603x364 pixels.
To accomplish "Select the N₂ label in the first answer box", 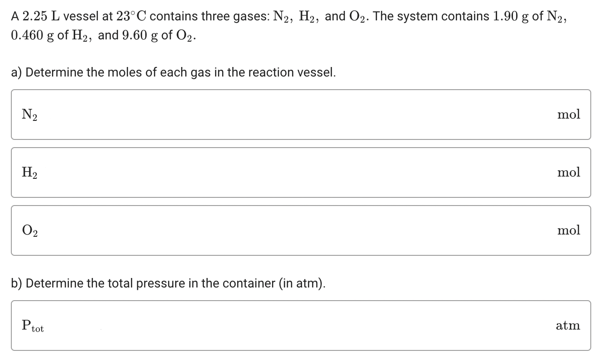I will tap(29, 115).
